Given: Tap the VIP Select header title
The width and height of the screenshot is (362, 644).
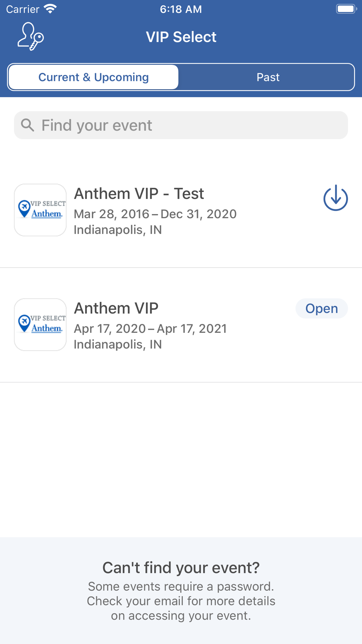Looking at the screenshot, I should (181, 37).
